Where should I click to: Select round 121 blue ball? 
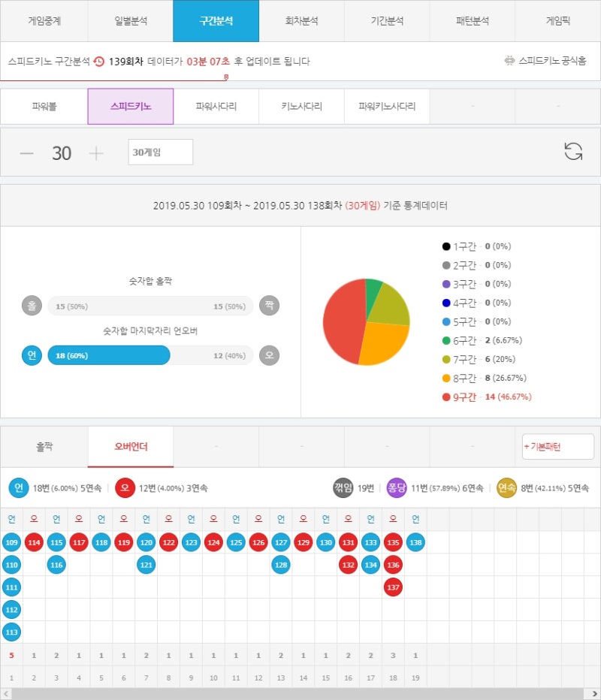tap(146, 565)
